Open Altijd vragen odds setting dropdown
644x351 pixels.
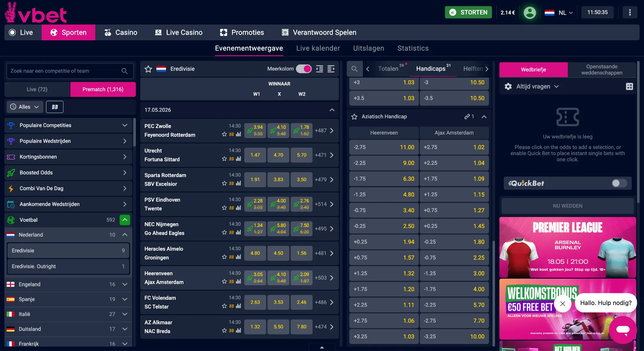click(x=537, y=86)
